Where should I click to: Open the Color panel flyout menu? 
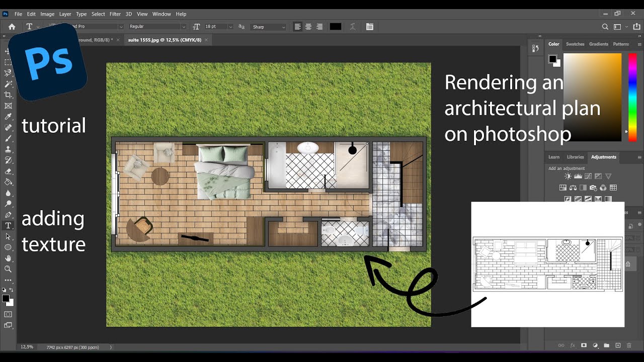pos(639,44)
